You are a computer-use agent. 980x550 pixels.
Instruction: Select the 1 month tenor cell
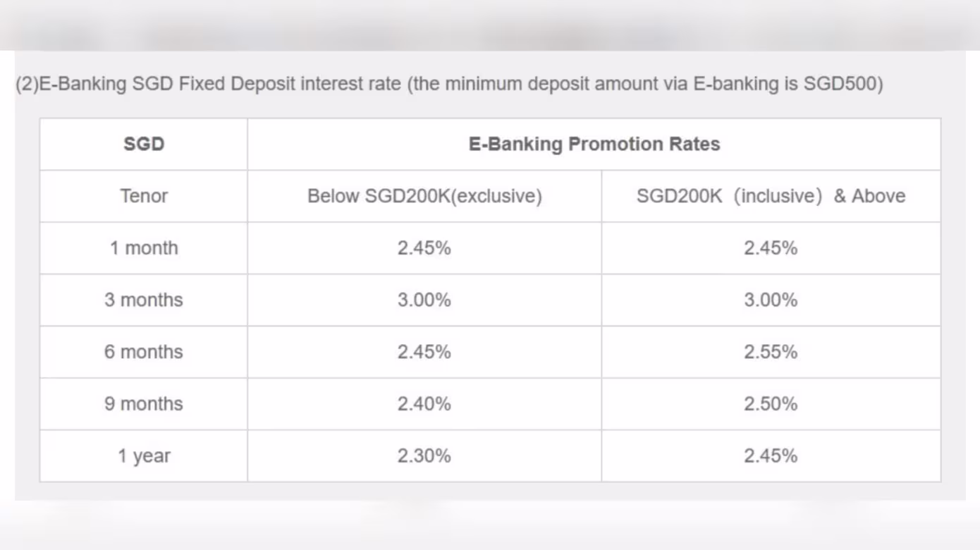144,248
